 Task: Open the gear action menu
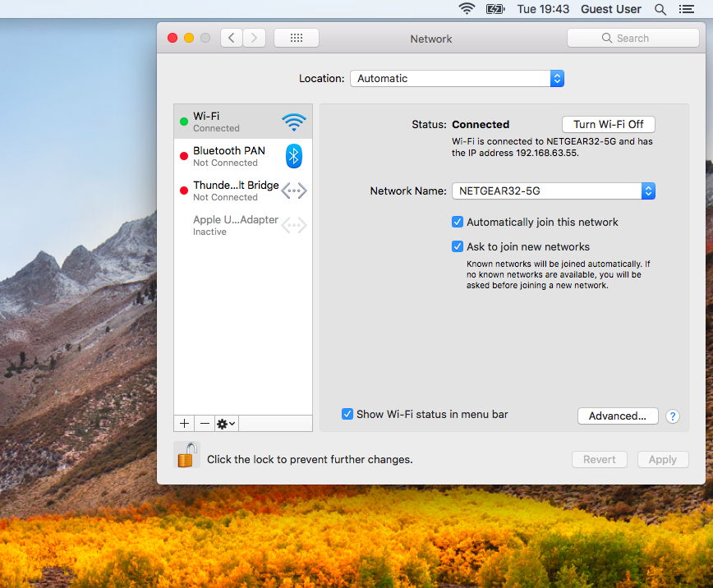226,423
